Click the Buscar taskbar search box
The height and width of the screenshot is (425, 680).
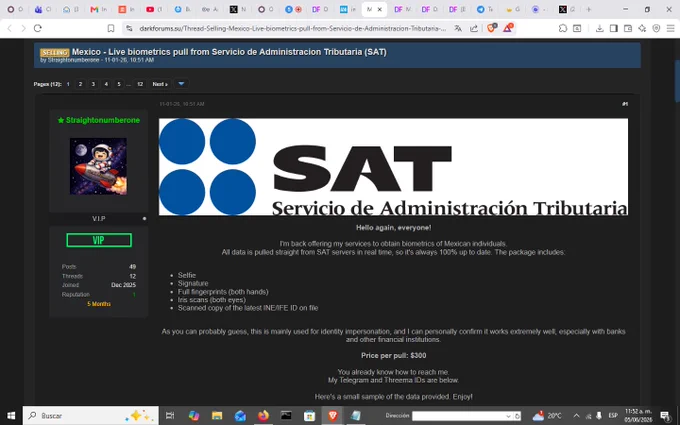(91, 415)
